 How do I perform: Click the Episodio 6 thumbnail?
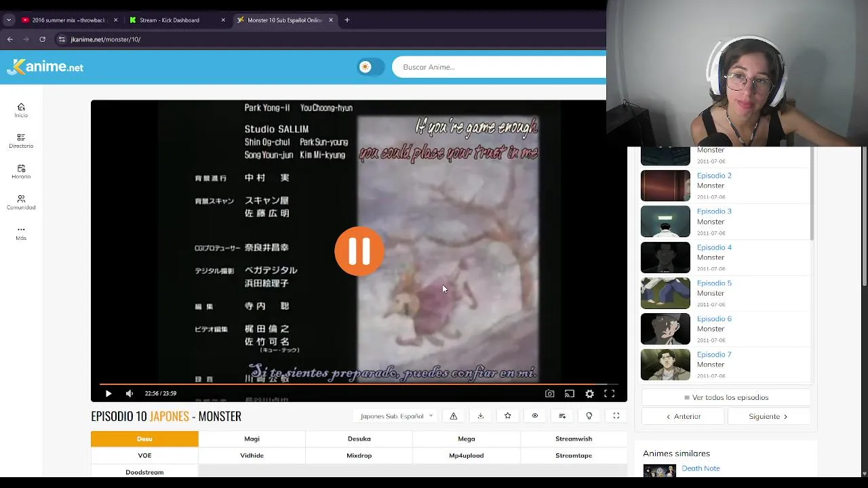click(x=665, y=329)
